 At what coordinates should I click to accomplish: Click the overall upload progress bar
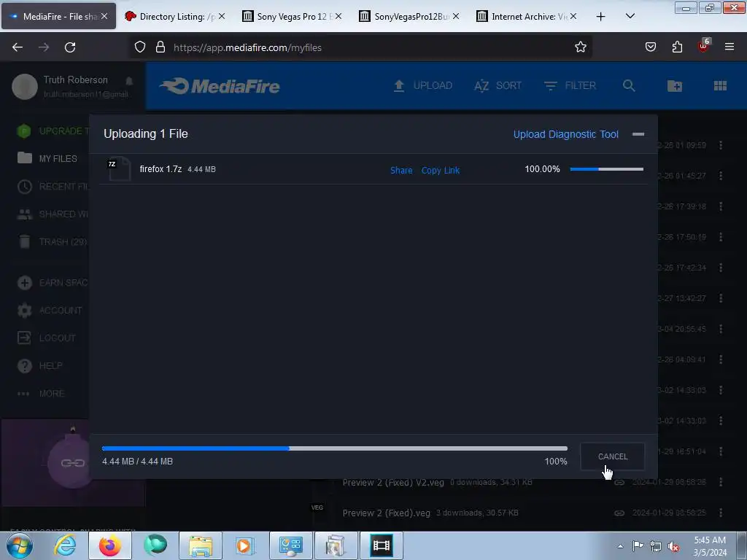tap(334, 448)
